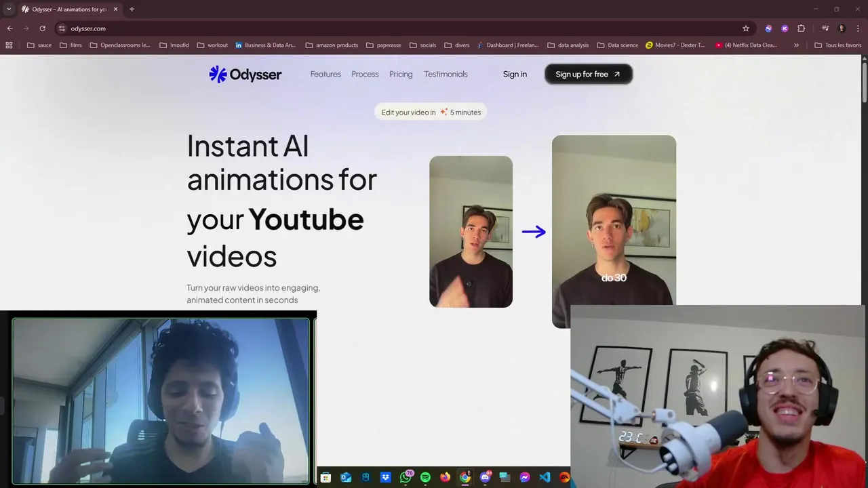
Task: View site information for odysser.com
Action: 61,28
